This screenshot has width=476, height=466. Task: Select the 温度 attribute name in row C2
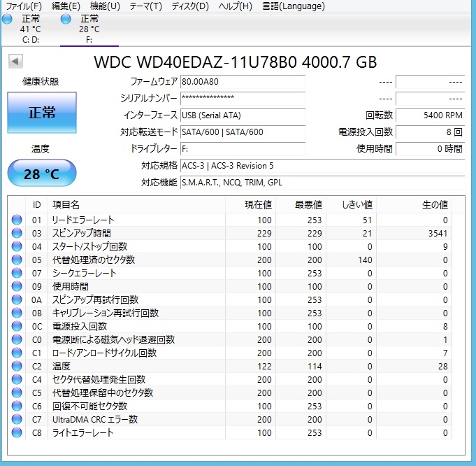(x=62, y=366)
